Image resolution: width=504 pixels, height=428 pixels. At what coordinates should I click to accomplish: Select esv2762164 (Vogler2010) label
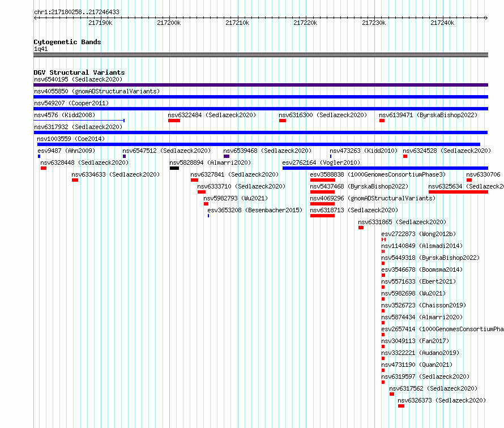[321, 162]
